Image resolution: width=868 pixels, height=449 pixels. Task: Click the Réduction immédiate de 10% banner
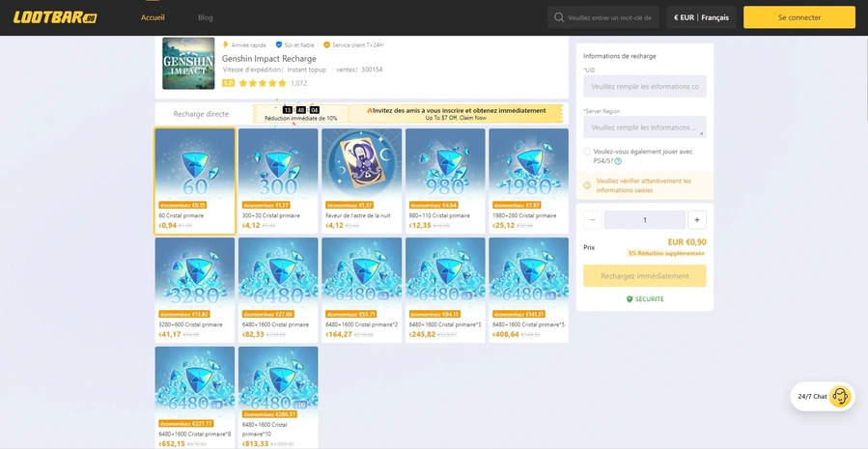300,114
